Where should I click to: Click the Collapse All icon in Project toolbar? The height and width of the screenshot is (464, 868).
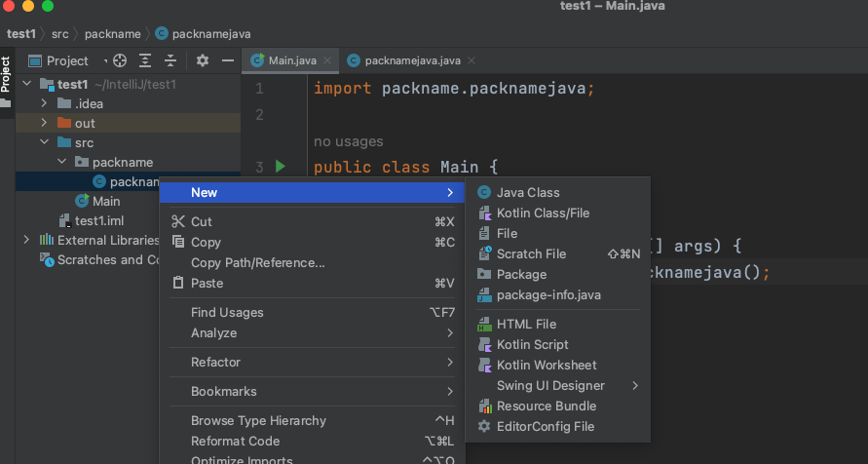pyautogui.click(x=170, y=60)
